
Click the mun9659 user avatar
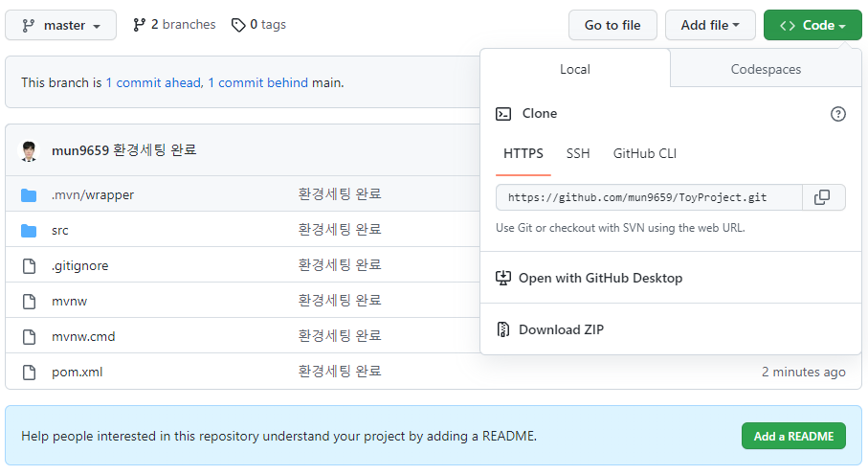coord(30,150)
